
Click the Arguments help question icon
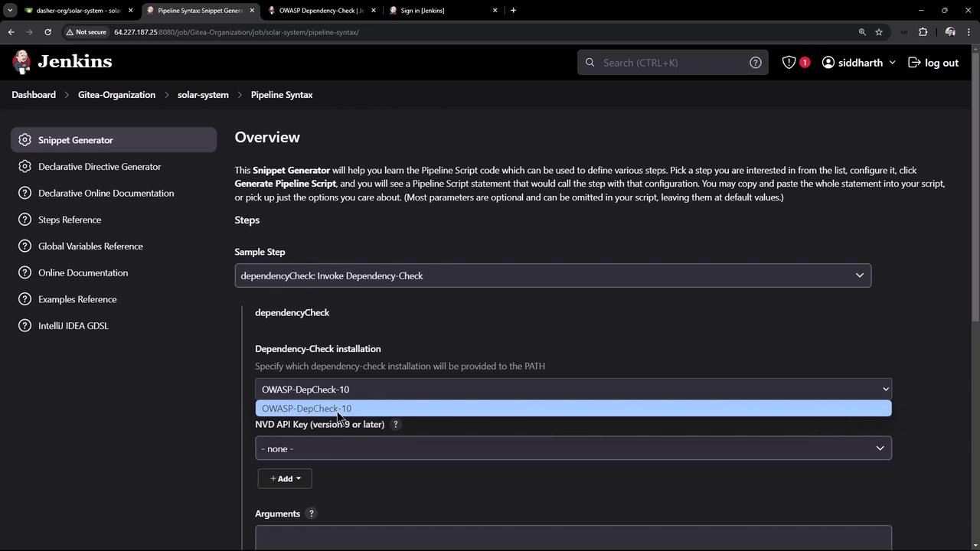[311, 514]
